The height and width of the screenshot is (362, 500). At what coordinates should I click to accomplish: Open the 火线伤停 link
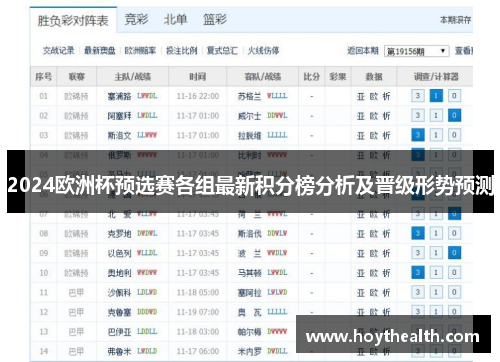point(263,51)
